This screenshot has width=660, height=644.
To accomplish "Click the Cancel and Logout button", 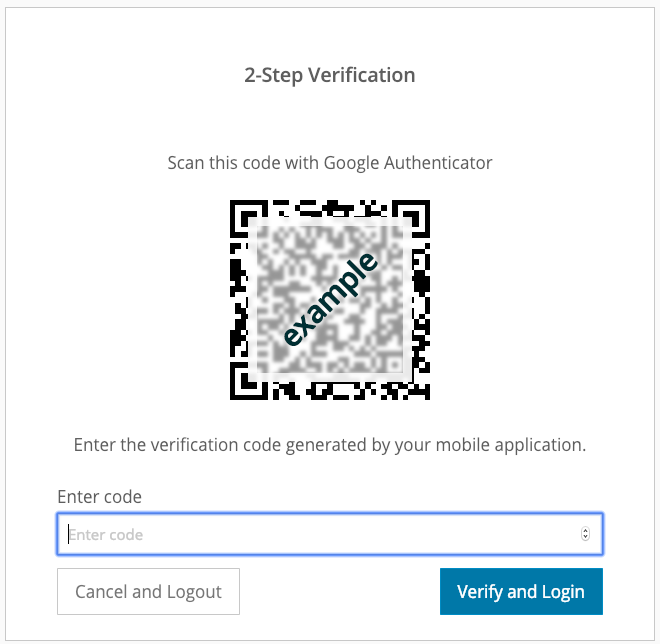I will 148,591.
